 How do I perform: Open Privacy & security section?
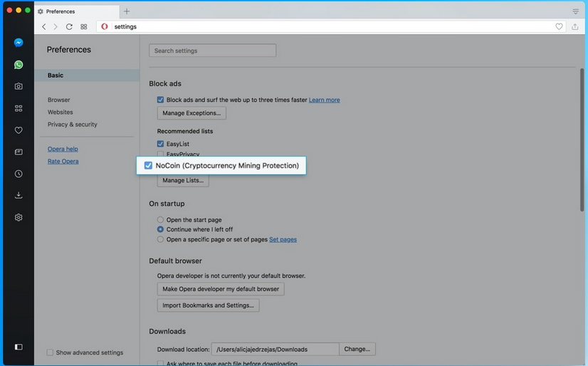tap(73, 125)
